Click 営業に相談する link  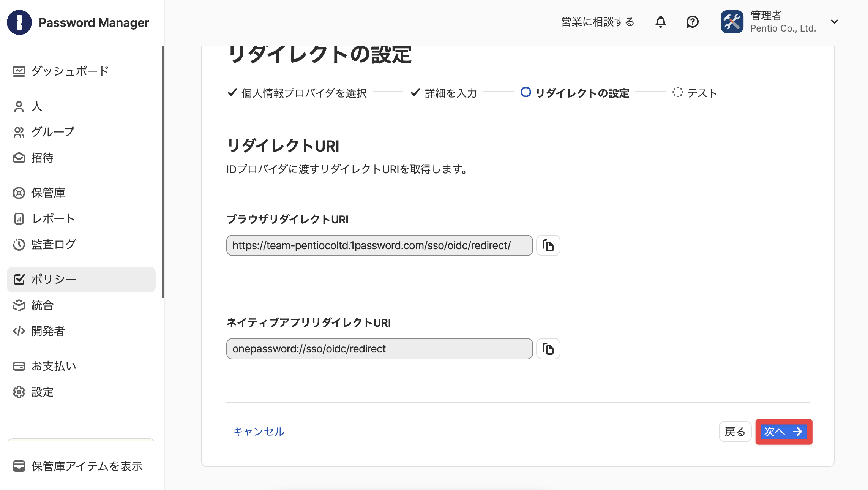pyautogui.click(x=598, y=22)
